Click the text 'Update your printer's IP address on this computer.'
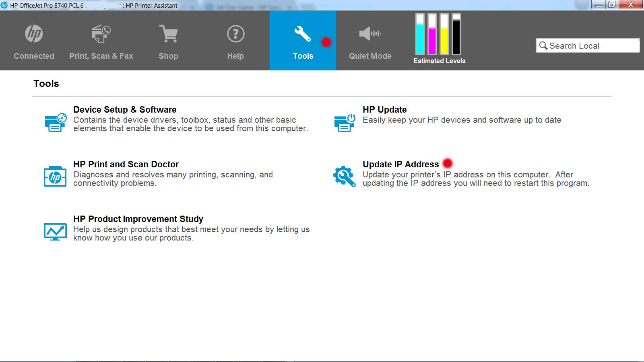 tap(456, 175)
